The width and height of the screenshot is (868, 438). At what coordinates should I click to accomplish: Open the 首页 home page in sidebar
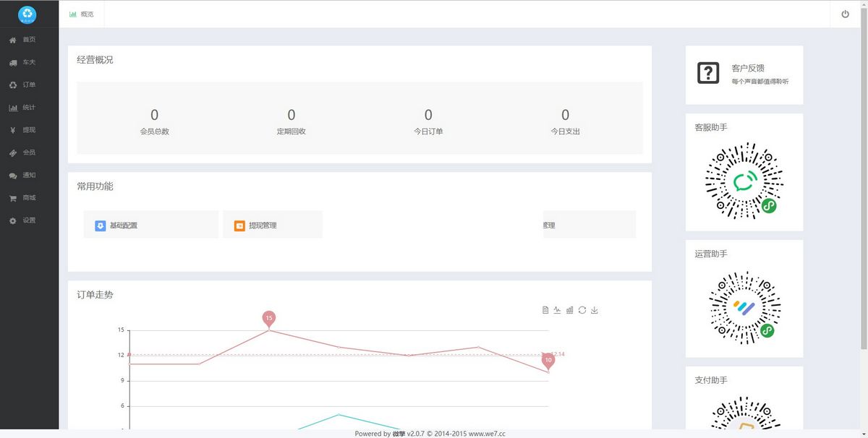[29, 40]
